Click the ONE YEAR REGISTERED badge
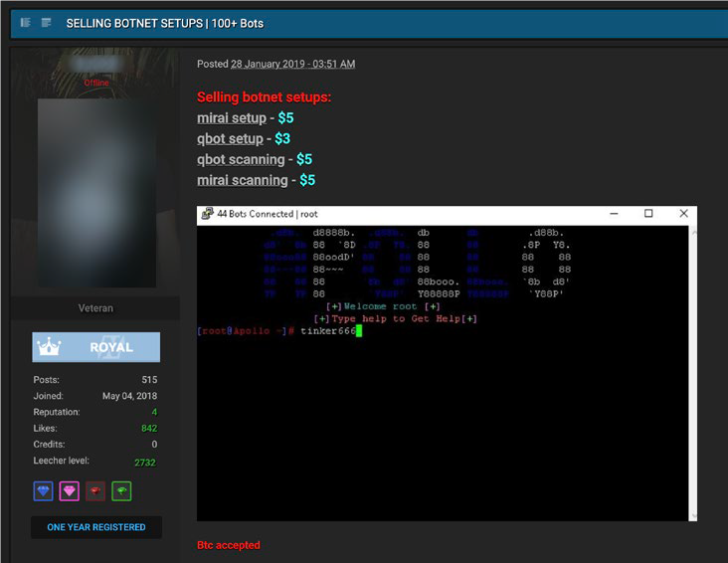The width and height of the screenshot is (728, 563). click(x=95, y=527)
